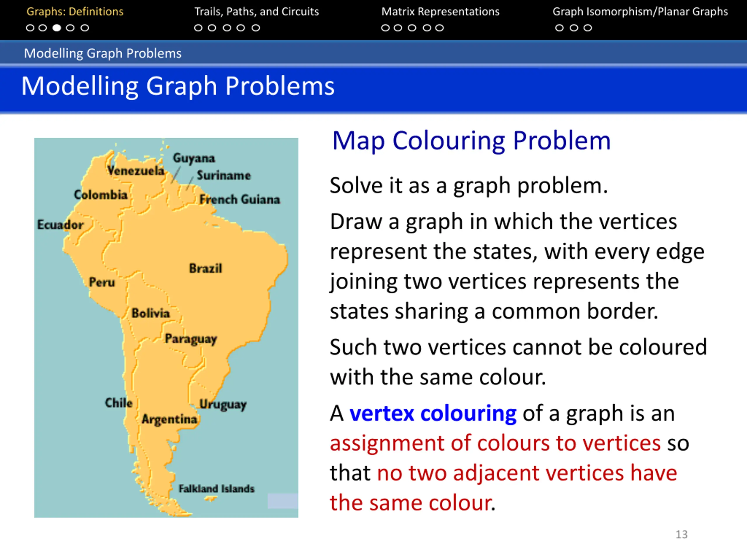747x560 pixels.
Task: Go to second dot under Matrix Representations
Action: [398, 28]
